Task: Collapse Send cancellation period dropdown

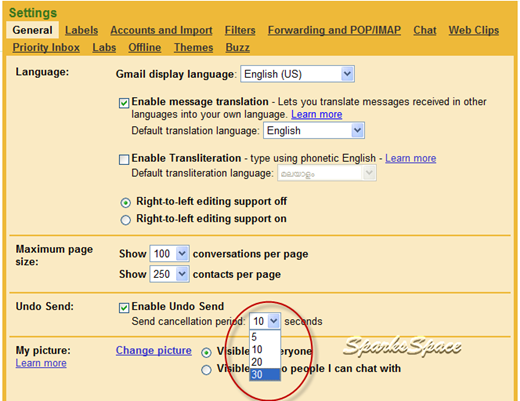Action: click(x=265, y=321)
